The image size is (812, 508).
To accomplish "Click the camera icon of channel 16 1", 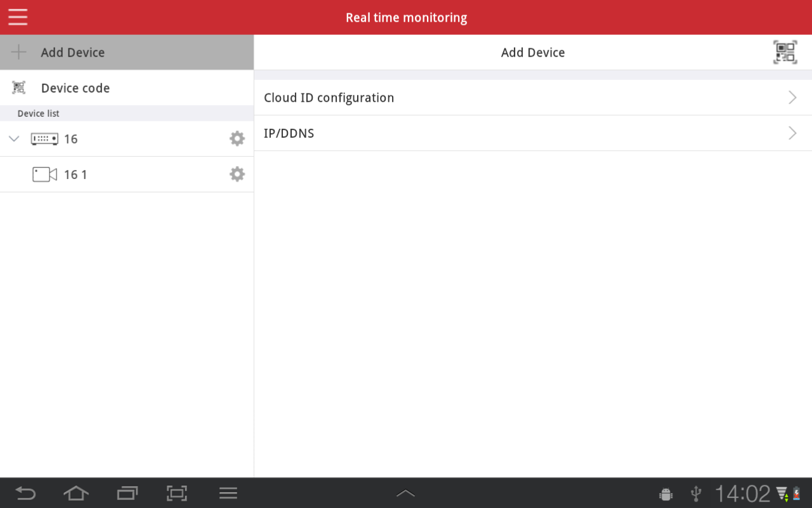I will point(44,174).
